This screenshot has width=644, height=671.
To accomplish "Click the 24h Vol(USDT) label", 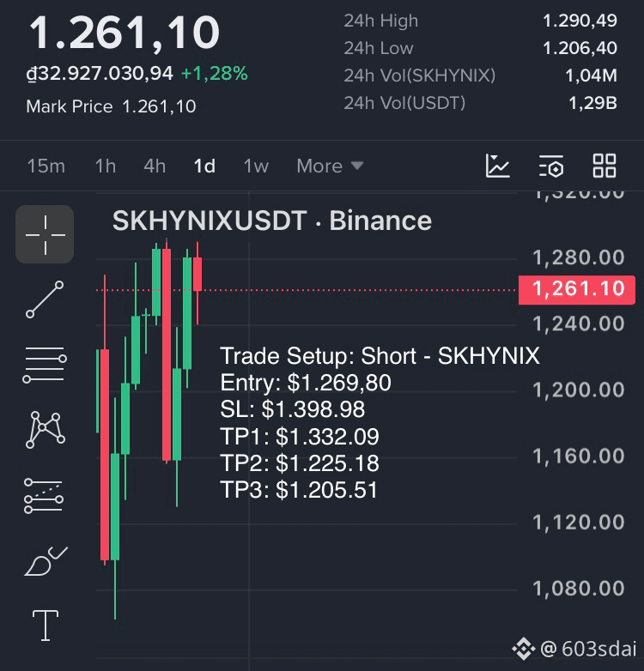I will [404, 103].
